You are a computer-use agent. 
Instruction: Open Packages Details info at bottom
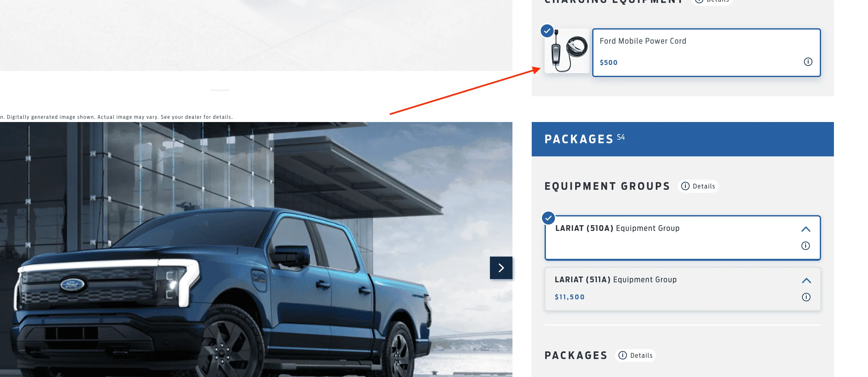(636, 355)
